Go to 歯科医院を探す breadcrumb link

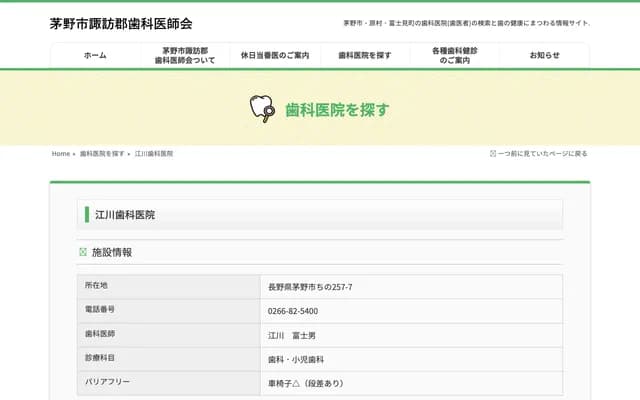[x=102, y=153]
